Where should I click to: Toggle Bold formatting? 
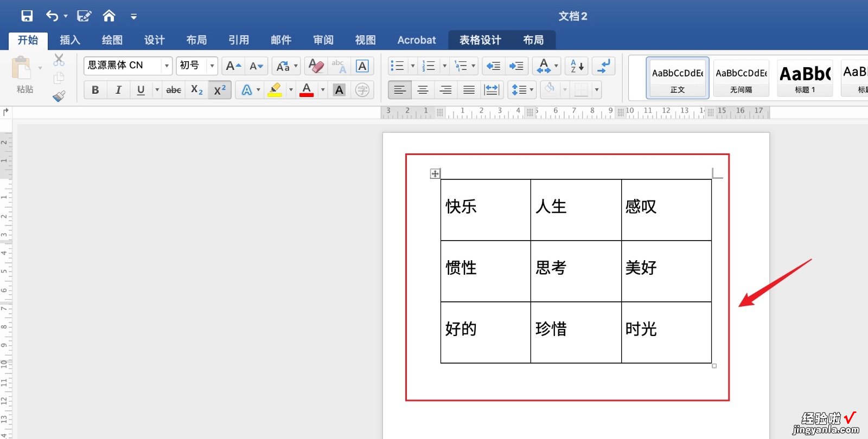pos(95,90)
